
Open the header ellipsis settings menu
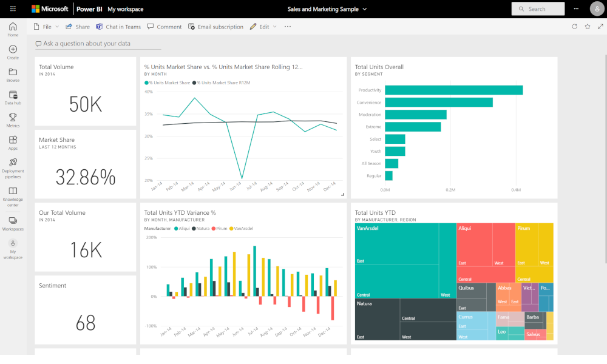[x=576, y=8]
